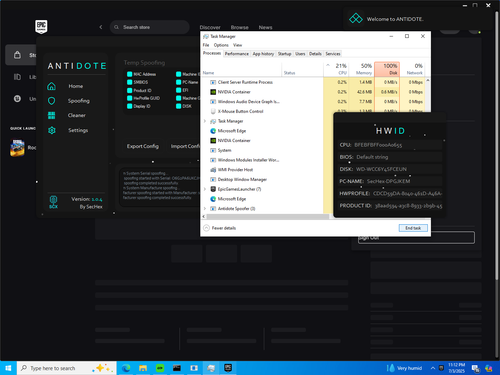Toggle the HwProfile GUID checkbox

129,98
